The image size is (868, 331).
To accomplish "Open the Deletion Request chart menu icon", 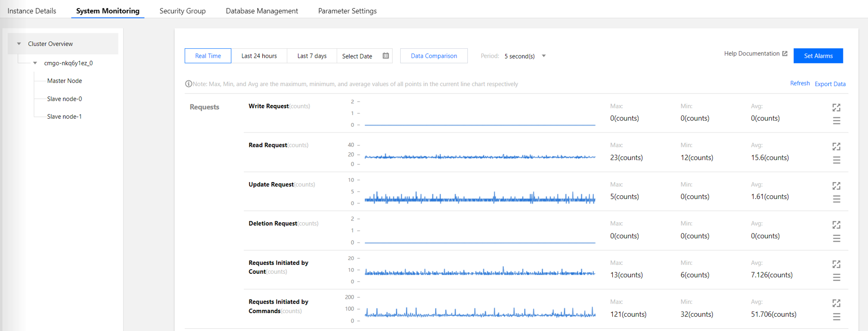I will tap(836, 238).
